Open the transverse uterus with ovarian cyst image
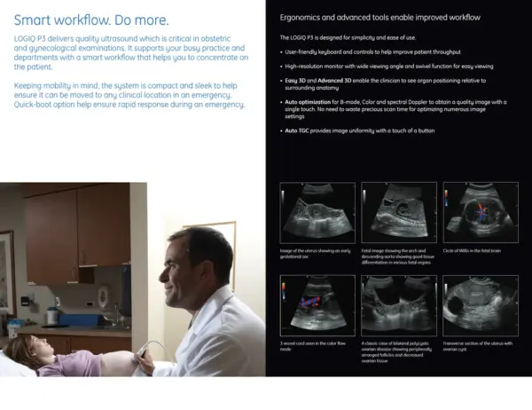The image size is (532, 410). click(x=480, y=304)
